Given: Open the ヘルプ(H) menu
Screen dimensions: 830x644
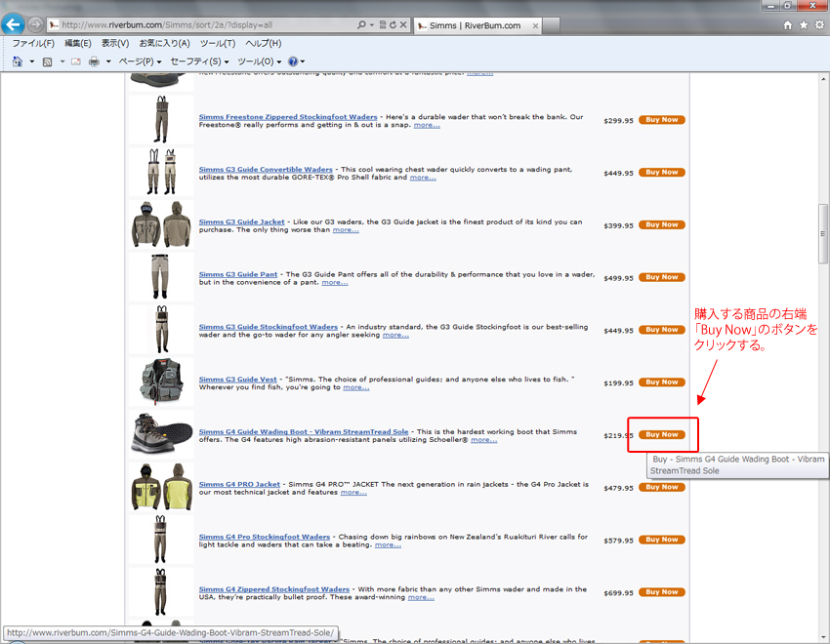Looking at the screenshot, I should [263, 43].
